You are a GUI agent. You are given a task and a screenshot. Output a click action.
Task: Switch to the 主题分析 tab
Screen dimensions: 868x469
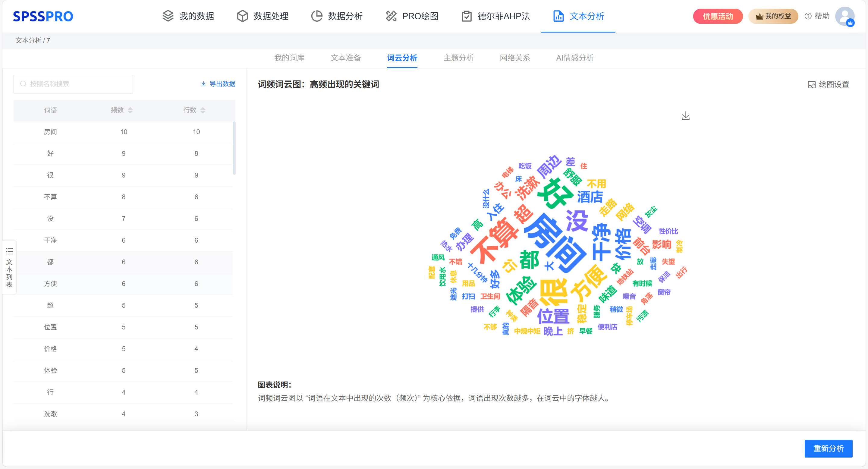[x=458, y=58]
